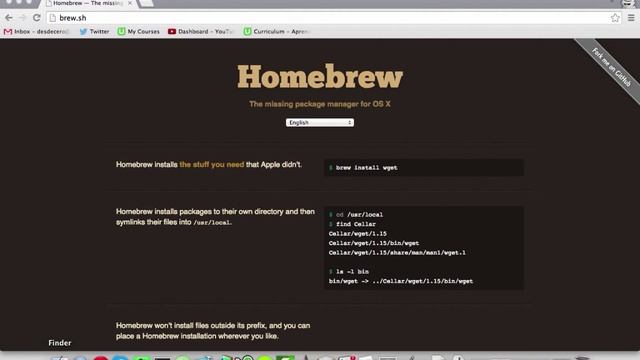
Task: Click "The missing package manager for OS X" tagline
Action: (320, 104)
